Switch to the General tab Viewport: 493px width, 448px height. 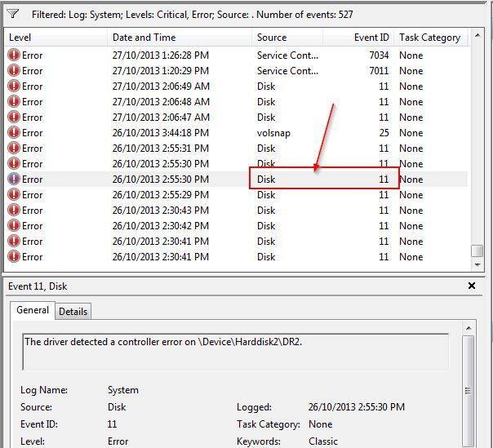pos(33,310)
